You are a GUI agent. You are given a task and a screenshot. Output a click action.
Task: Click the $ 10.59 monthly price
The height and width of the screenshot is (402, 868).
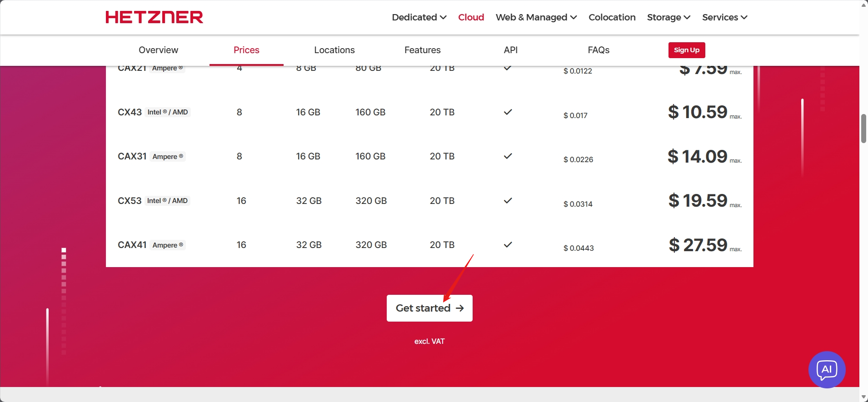click(x=698, y=112)
